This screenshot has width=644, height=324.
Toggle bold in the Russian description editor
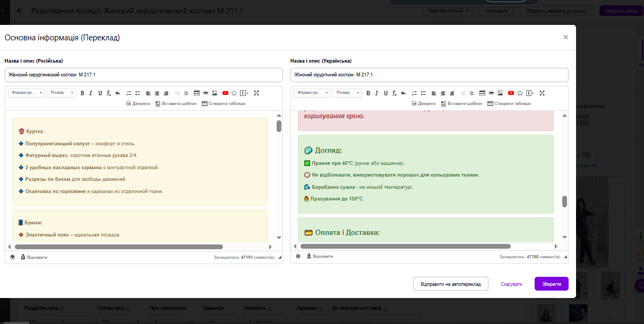pos(82,93)
